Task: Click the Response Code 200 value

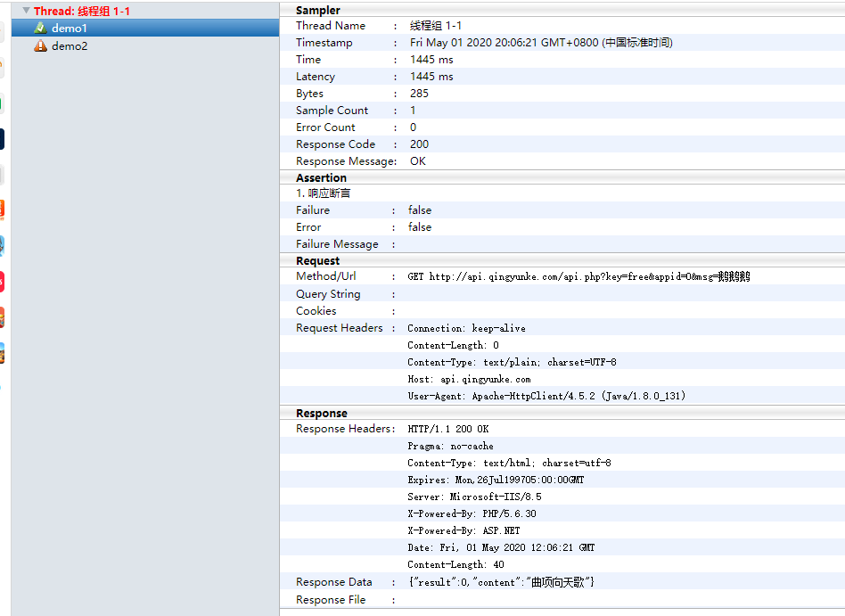Action: coord(419,144)
